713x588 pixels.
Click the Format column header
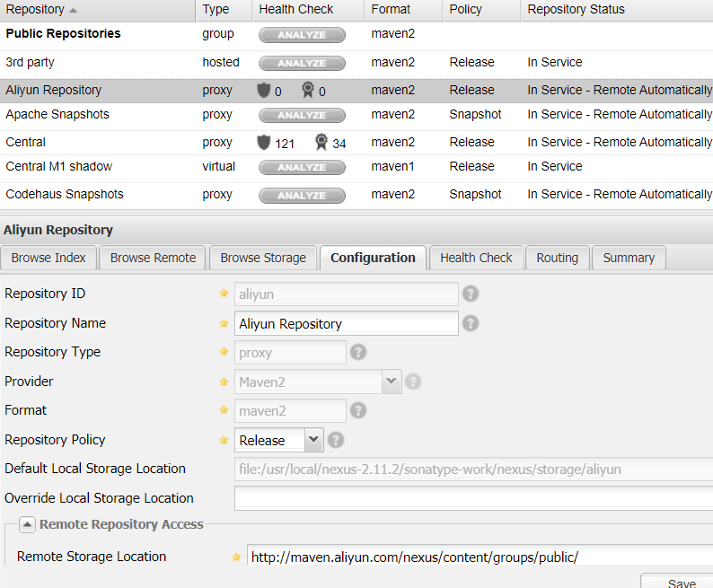point(404,10)
